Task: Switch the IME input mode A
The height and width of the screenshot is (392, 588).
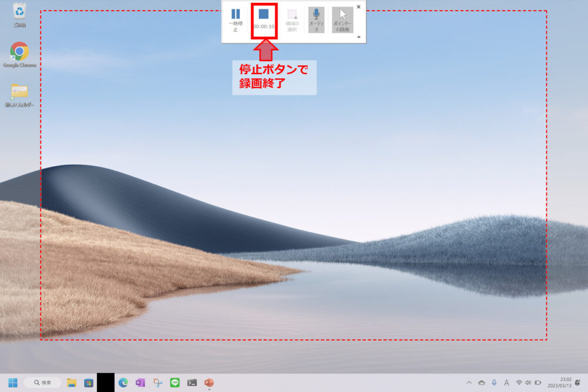Action: tap(507, 383)
